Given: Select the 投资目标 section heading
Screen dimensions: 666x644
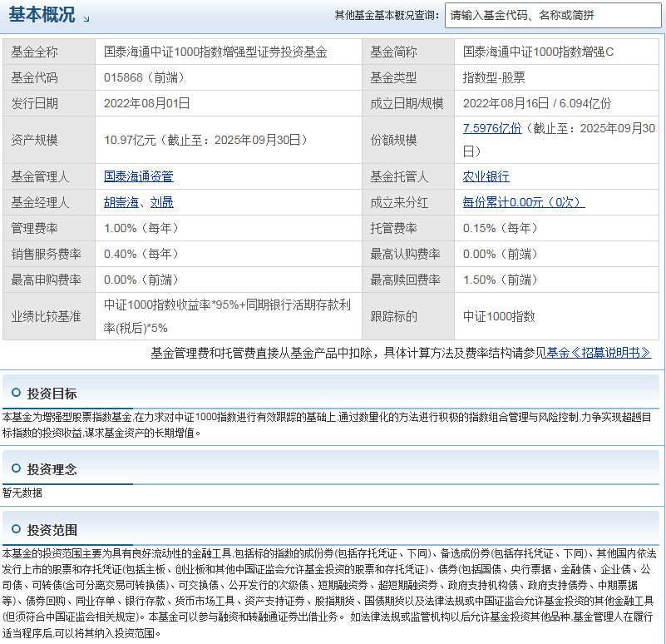Looking at the screenshot, I should pos(52,394).
